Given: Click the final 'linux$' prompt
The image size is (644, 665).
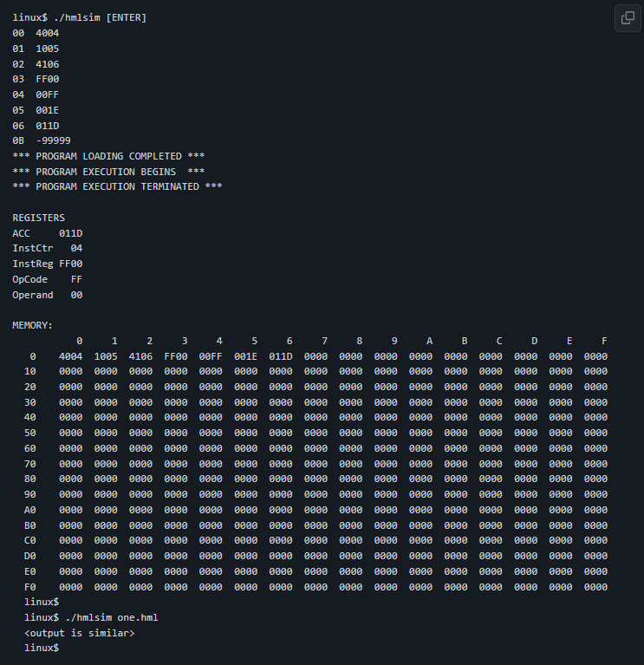Looking at the screenshot, I should pyautogui.click(x=42, y=648).
